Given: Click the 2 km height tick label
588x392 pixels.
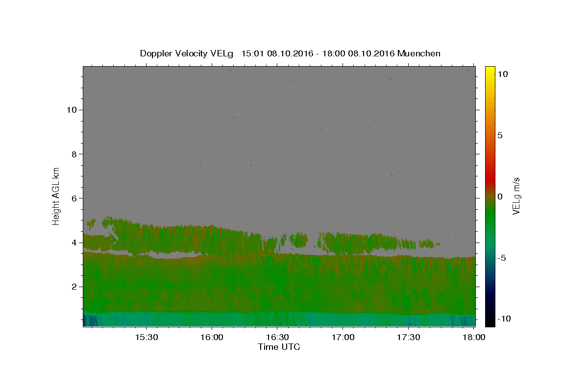Looking at the screenshot, I should [73, 287].
